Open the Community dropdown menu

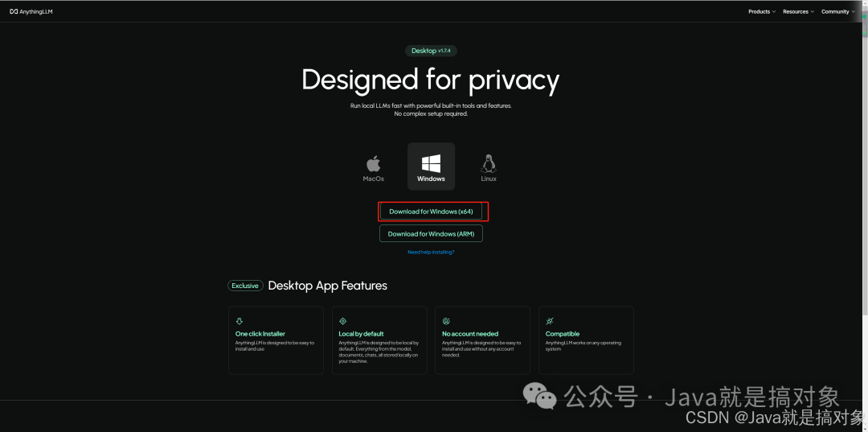pos(838,11)
